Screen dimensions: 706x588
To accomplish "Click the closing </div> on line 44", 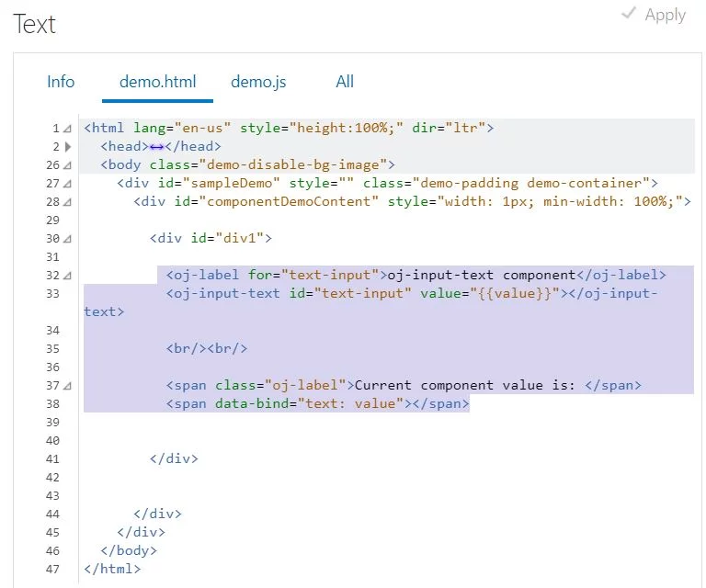I will coord(157,514).
